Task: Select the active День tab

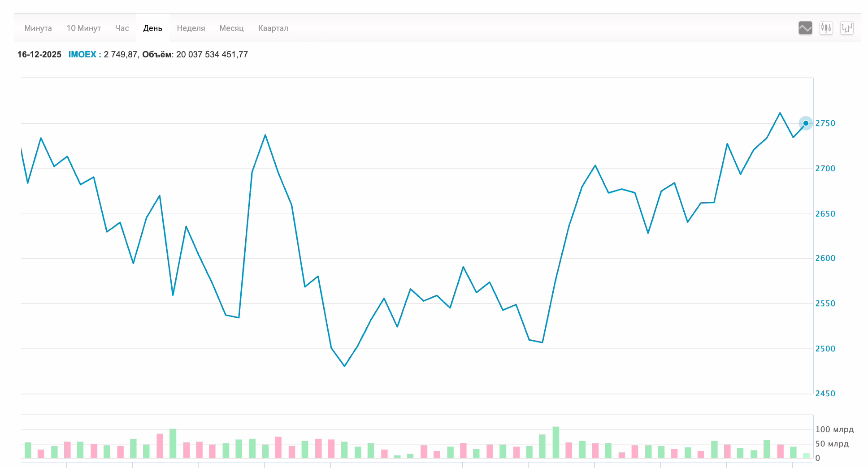Action: click(152, 28)
